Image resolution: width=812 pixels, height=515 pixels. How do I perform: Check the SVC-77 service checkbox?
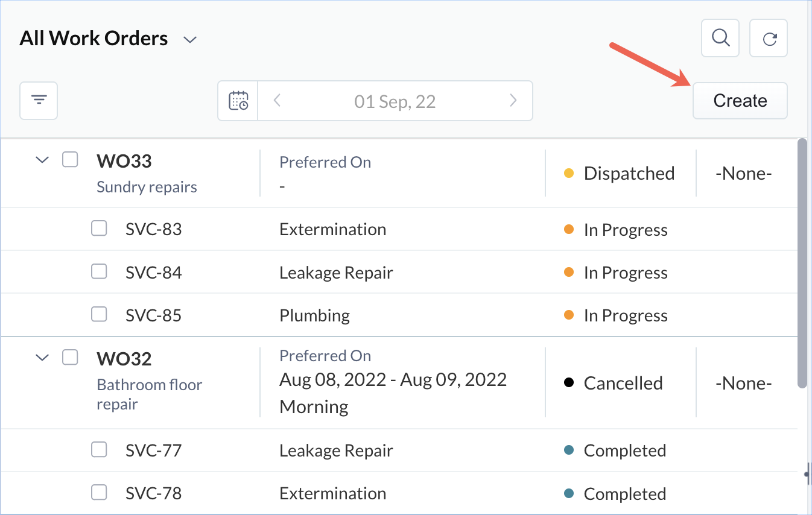[x=99, y=450]
